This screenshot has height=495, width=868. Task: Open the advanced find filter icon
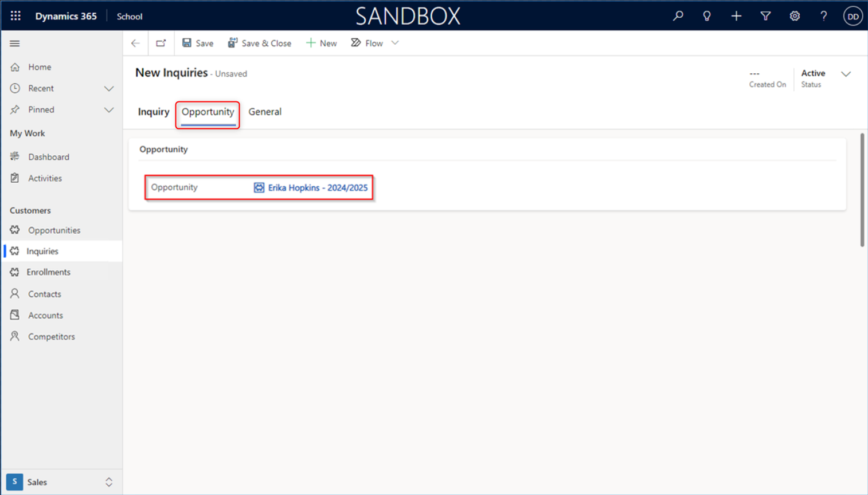(765, 16)
